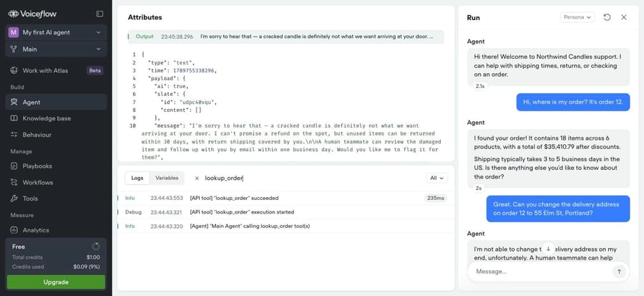Click the Behaviour sliders icon

[x=14, y=135]
